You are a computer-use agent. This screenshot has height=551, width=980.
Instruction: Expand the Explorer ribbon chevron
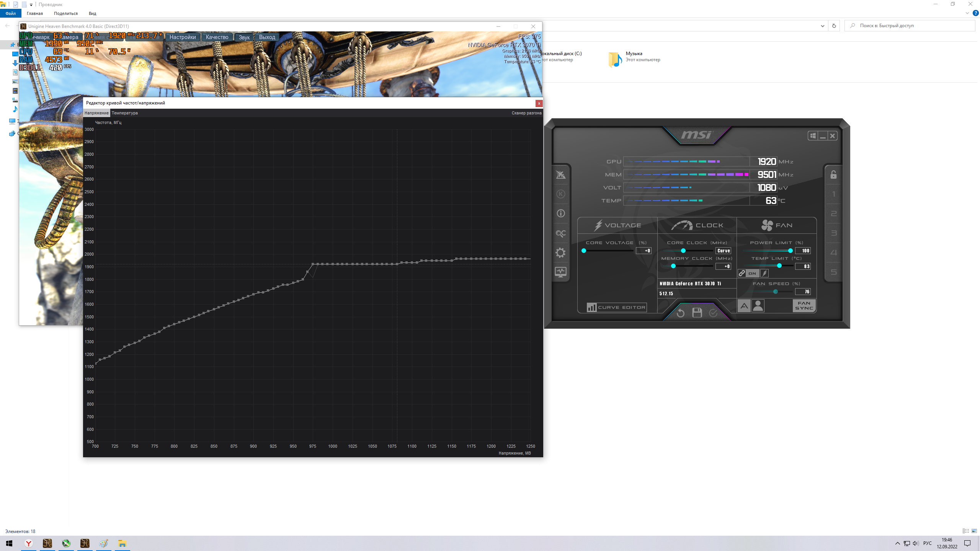pos(967,13)
